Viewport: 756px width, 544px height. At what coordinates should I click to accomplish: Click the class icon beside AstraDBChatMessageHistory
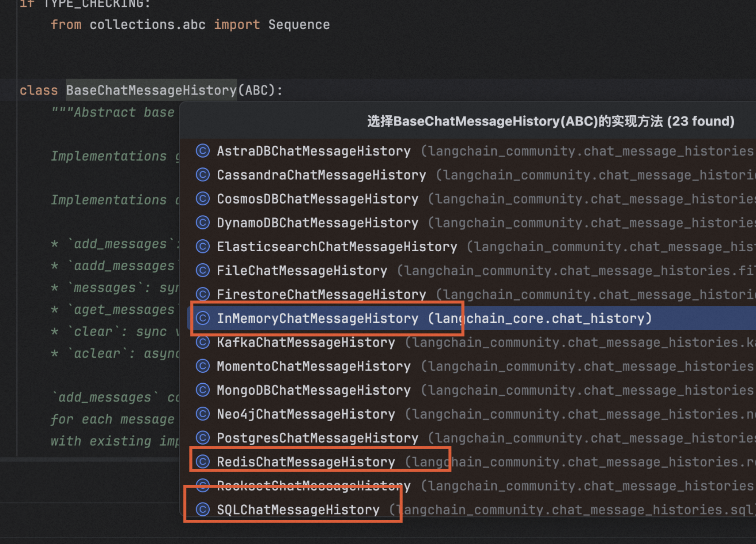coord(203,151)
